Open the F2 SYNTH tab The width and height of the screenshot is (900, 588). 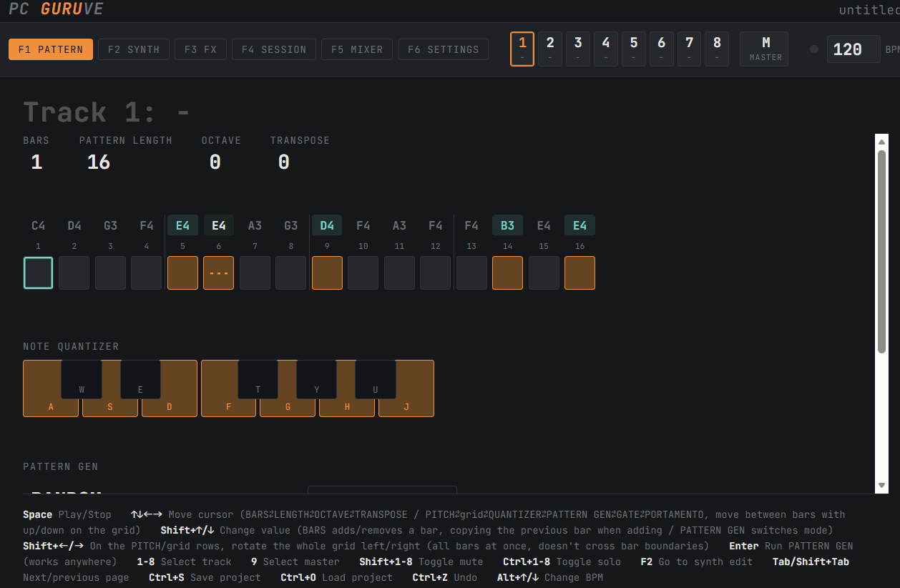click(134, 49)
